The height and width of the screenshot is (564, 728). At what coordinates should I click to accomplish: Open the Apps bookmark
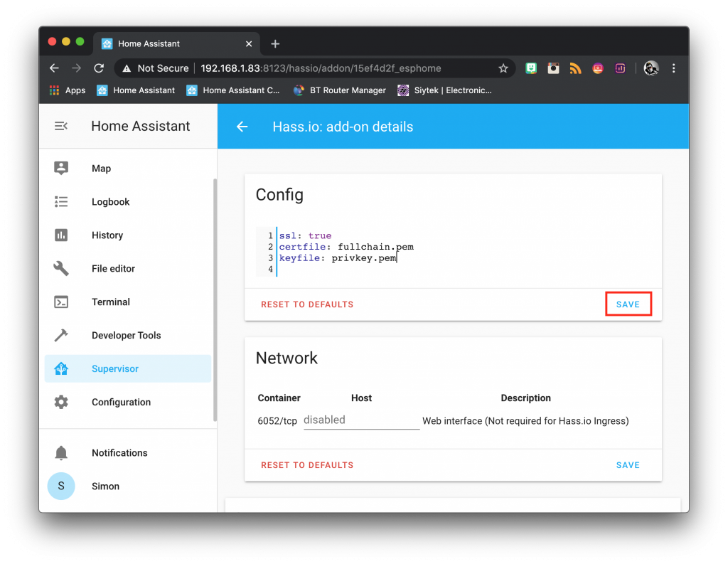click(x=68, y=90)
